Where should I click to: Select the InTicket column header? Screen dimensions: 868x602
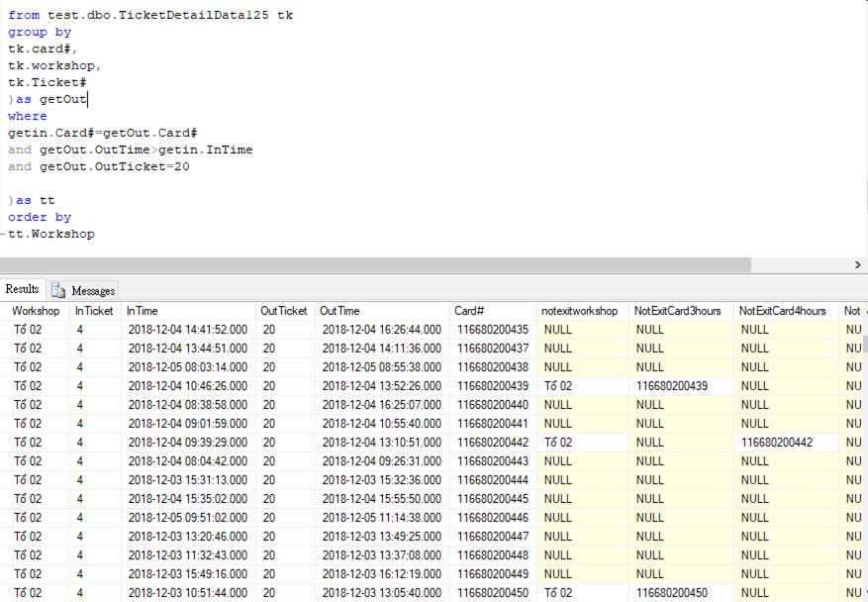point(94,311)
